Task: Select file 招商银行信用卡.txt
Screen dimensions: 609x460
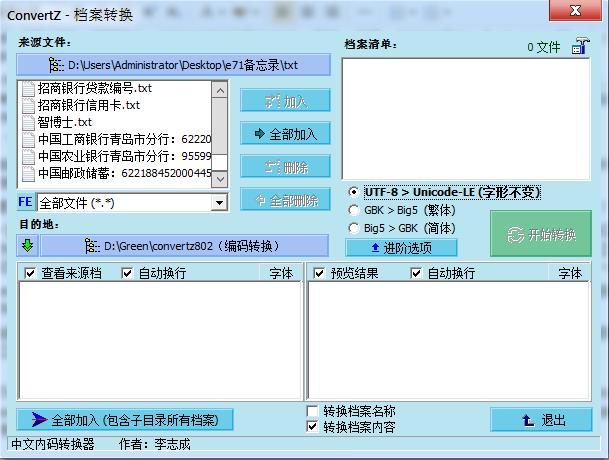Action: coord(89,105)
